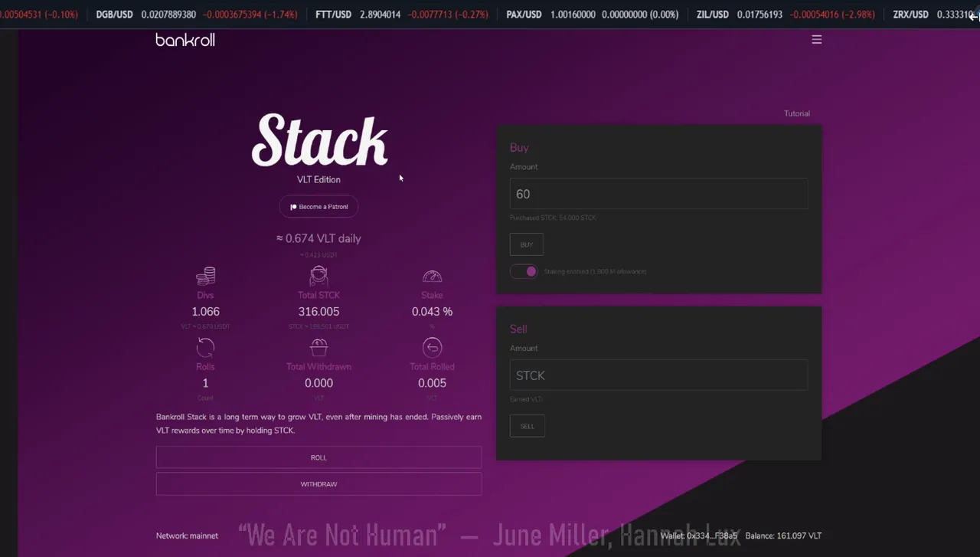Click the 'Network: mainnet' status text

187,536
